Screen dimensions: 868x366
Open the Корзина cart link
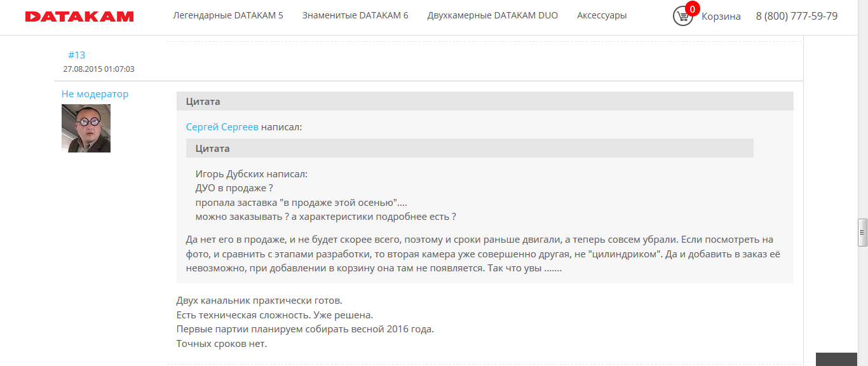tap(721, 17)
